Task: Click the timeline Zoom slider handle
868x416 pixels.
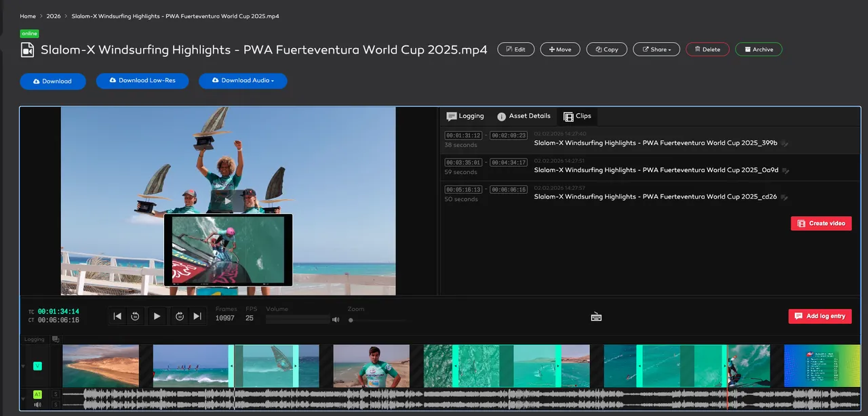Action: click(x=351, y=320)
